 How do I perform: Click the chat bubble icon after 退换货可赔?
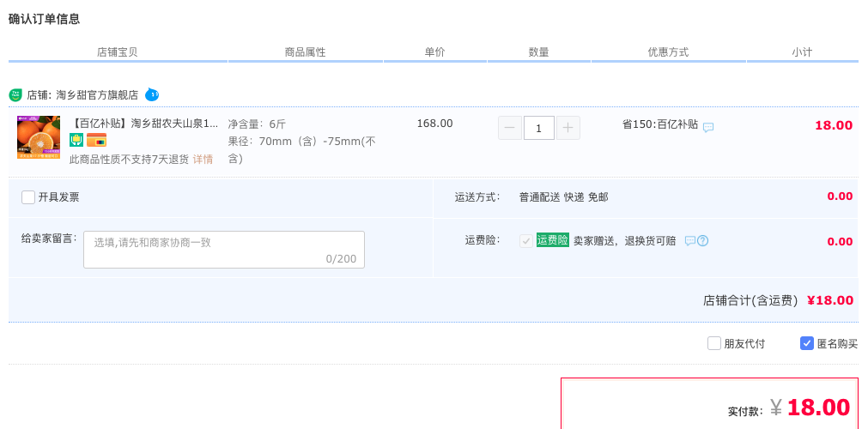click(x=689, y=241)
